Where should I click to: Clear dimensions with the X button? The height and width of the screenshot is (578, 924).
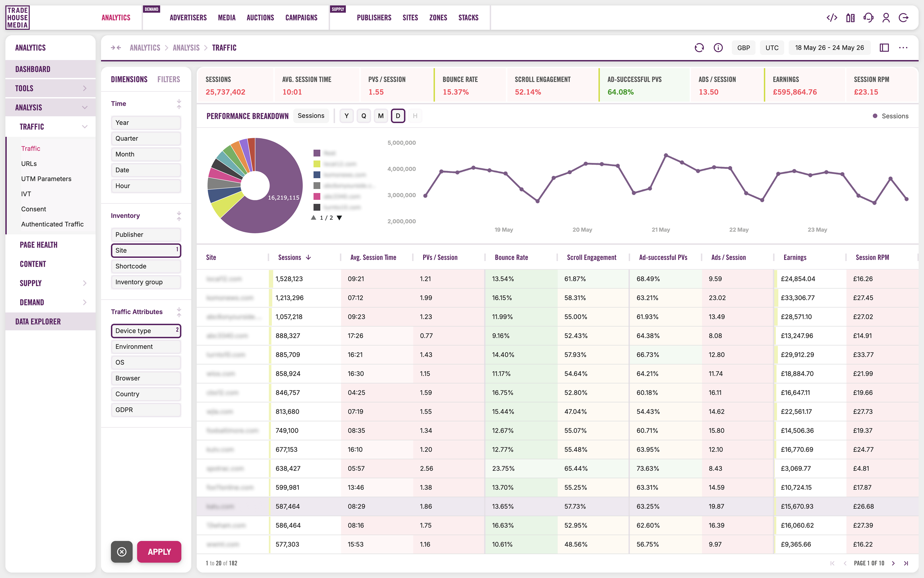122,552
